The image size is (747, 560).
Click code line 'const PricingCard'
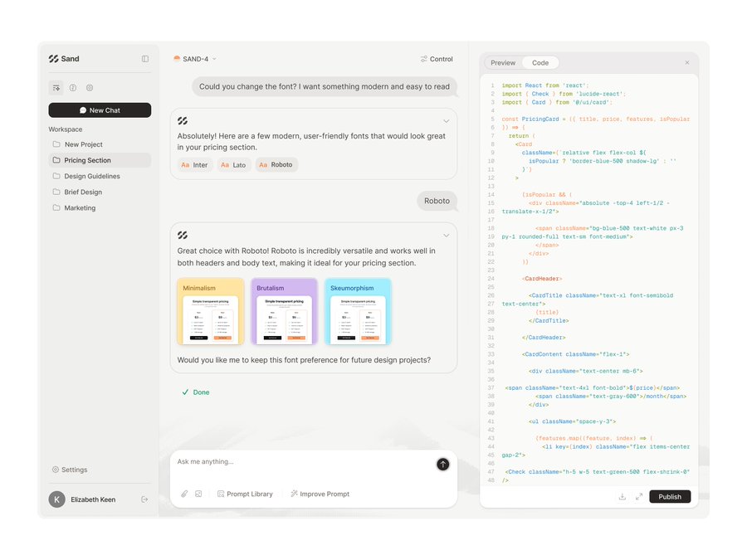(595, 119)
